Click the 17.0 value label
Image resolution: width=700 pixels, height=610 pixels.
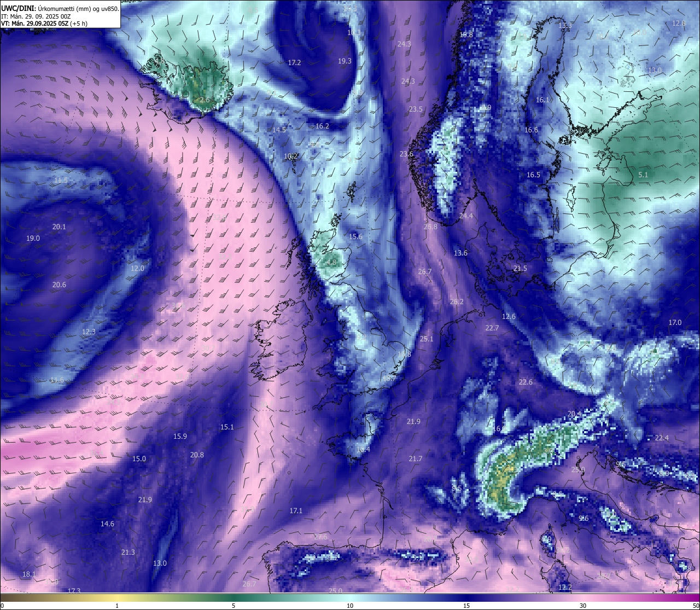[x=675, y=323]
